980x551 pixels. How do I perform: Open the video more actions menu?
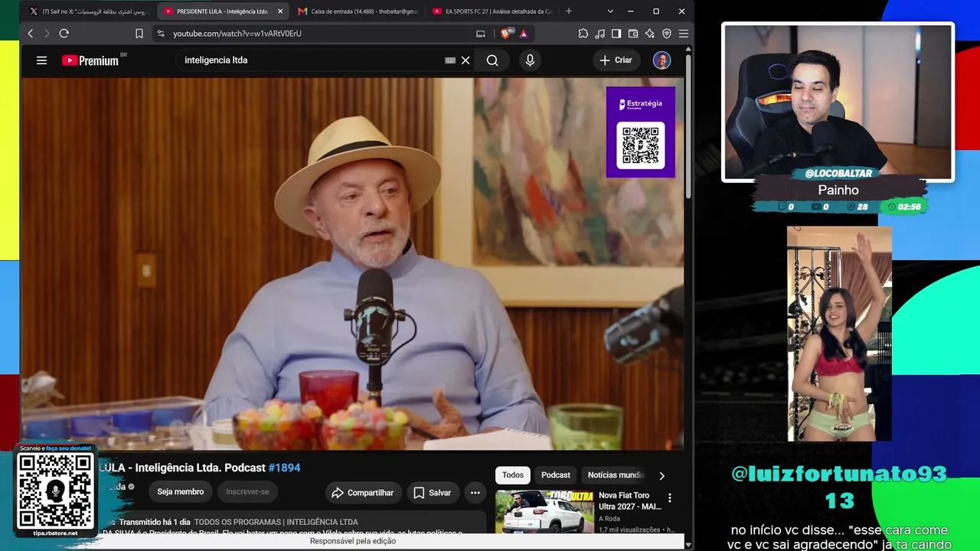pyautogui.click(x=475, y=493)
